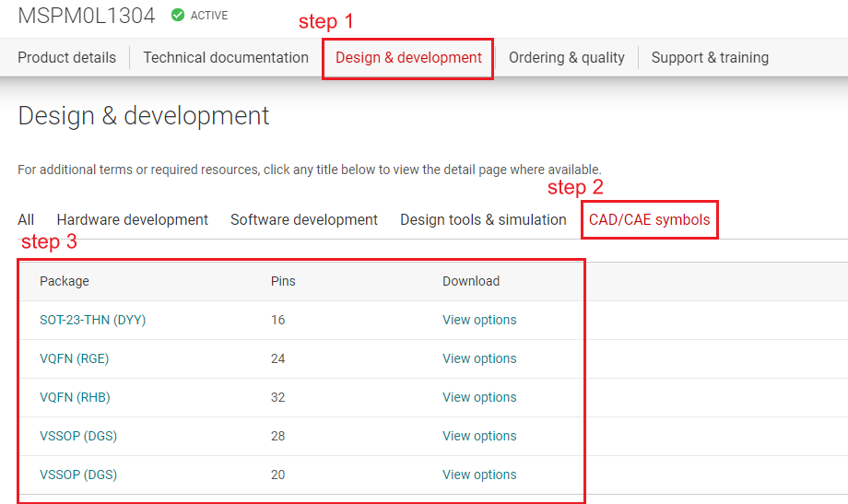Viewport: 848px width, 504px height.
Task: Open the 28-pin VSSOP (DGS) package link
Action: 78,436
